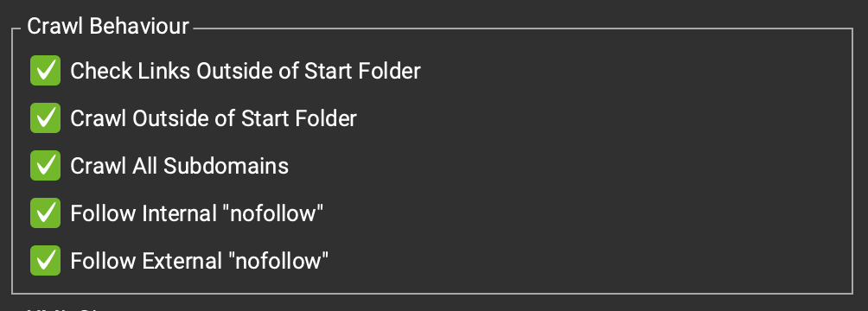This screenshot has height=311, width=868.
Task: Click the "Check Links Outside of Start Folder" label
Action: 246,71
